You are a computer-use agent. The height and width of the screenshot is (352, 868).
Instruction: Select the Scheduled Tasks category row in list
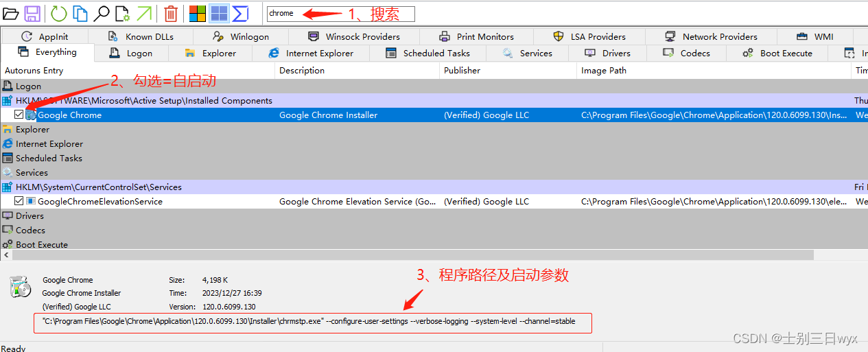(x=434, y=158)
